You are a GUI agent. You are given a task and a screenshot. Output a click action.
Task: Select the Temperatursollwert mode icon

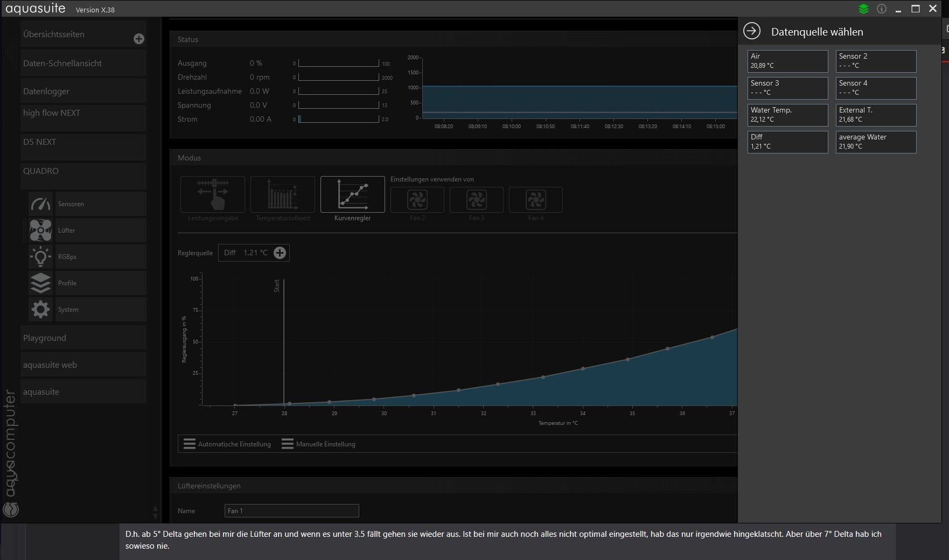pyautogui.click(x=283, y=194)
